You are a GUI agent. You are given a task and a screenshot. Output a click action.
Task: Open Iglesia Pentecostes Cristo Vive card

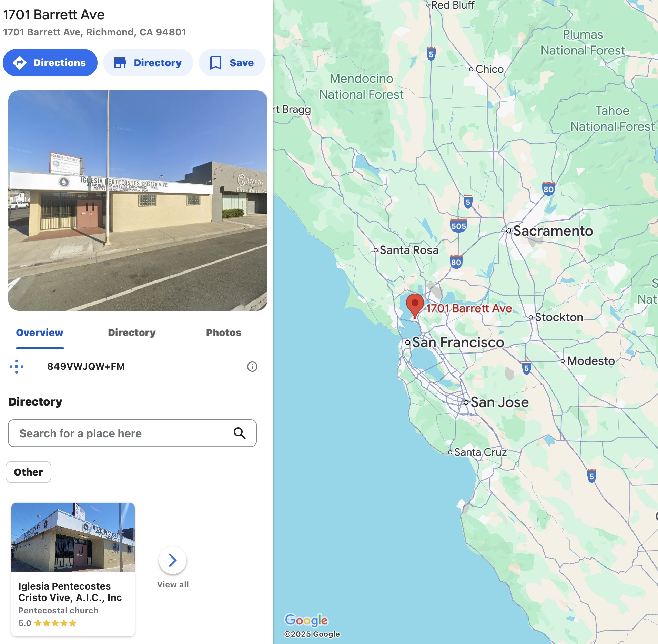73,569
